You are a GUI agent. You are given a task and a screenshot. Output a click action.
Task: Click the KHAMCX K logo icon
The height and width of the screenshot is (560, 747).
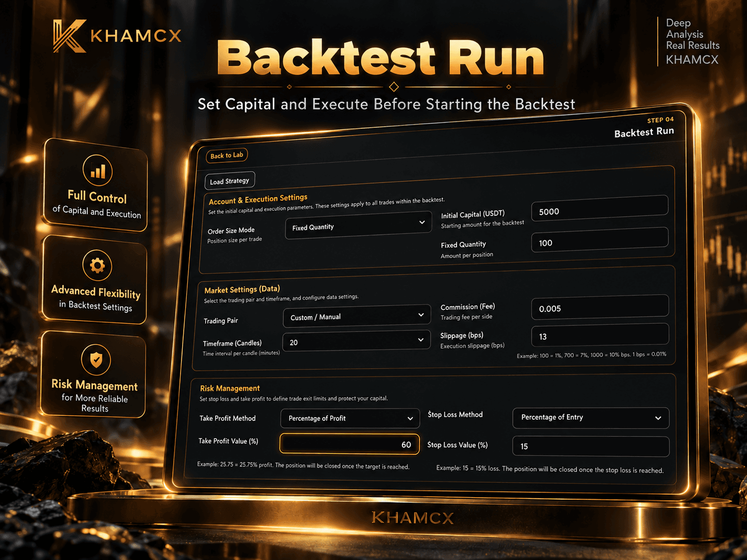(70, 36)
